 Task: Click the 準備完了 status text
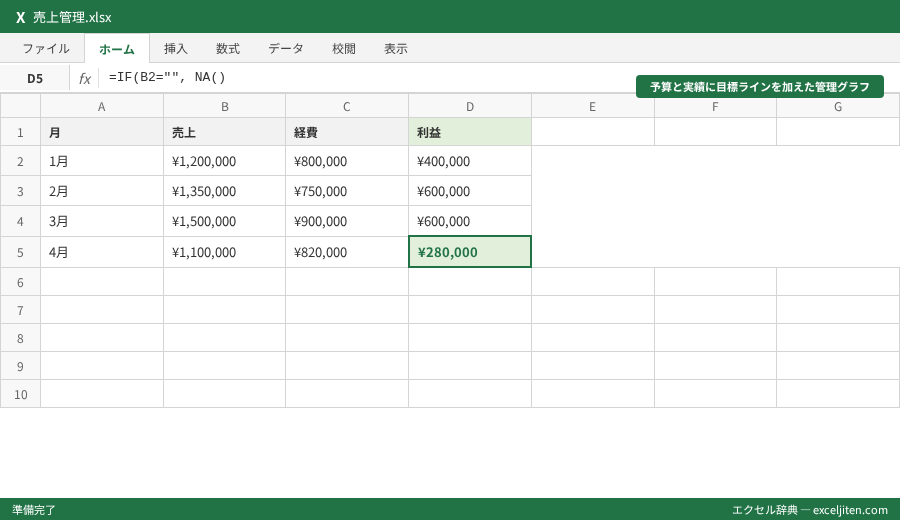pos(34,510)
